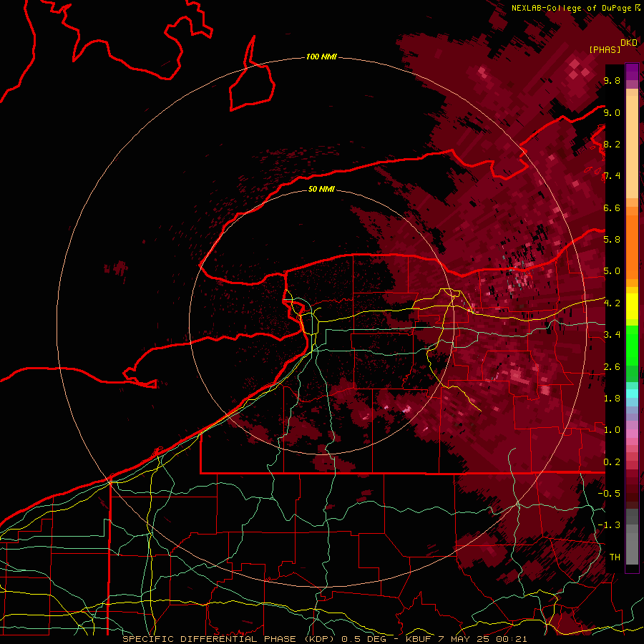
Task: Click the 5.8 legend value
Action: (612, 240)
